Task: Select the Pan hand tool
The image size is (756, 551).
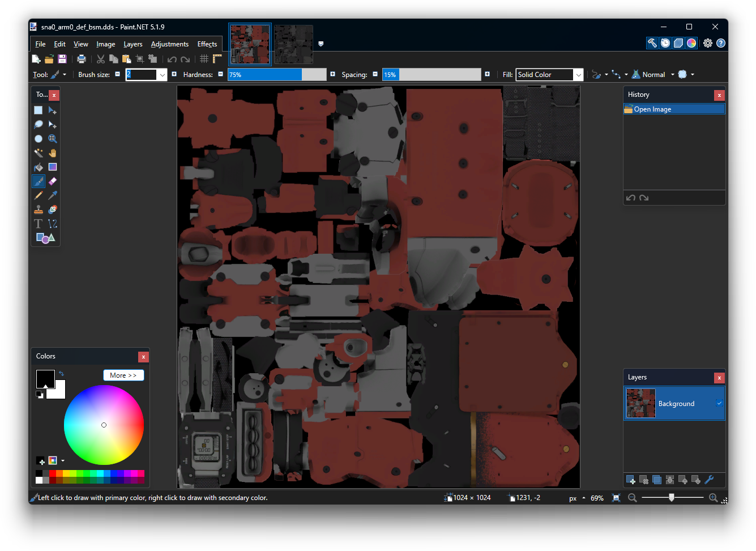Action: point(53,153)
